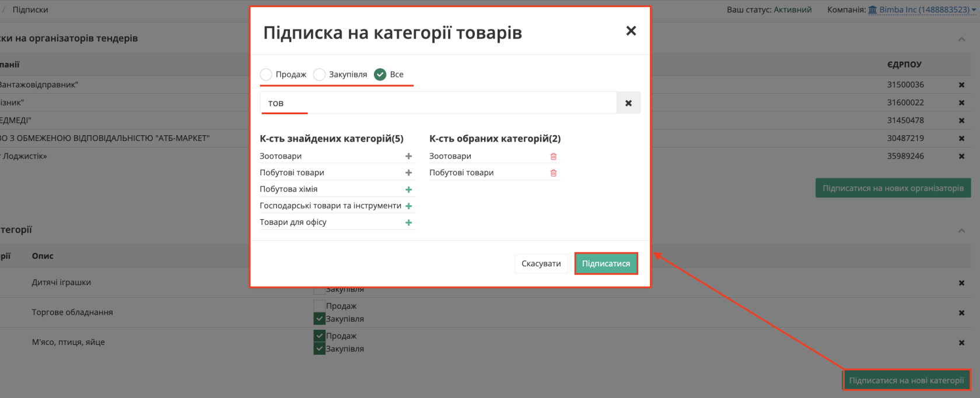Screen dimensions: 980x398
Task: Collapse the tender organizers section chevron
Action: (x=961, y=39)
